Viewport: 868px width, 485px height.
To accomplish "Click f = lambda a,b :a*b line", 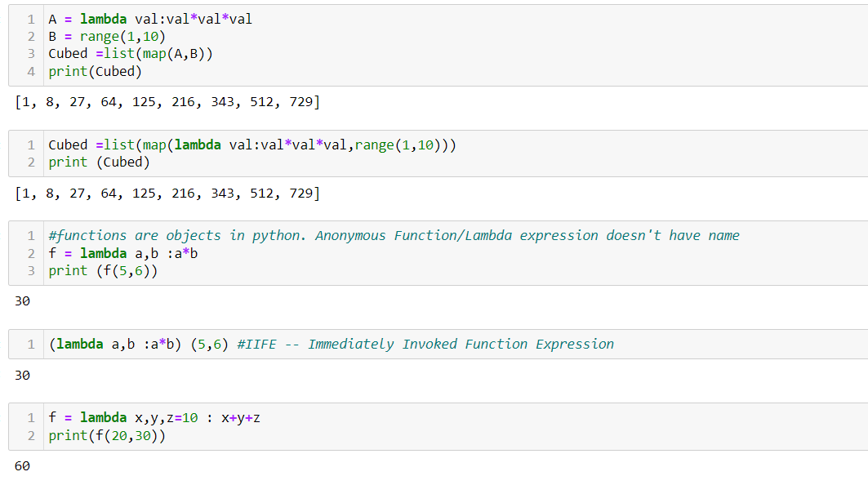I will 123,254.
